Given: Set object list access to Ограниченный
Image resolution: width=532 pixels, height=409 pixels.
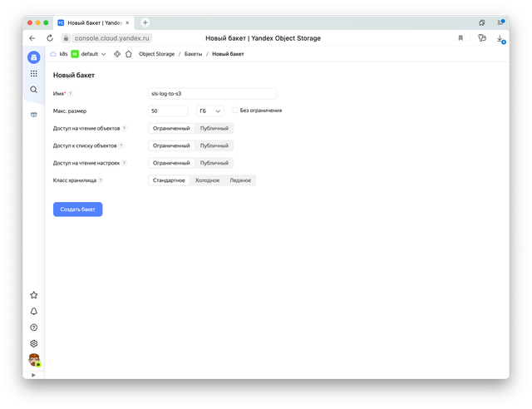Looking at the screenshot, I should [171, 145].
